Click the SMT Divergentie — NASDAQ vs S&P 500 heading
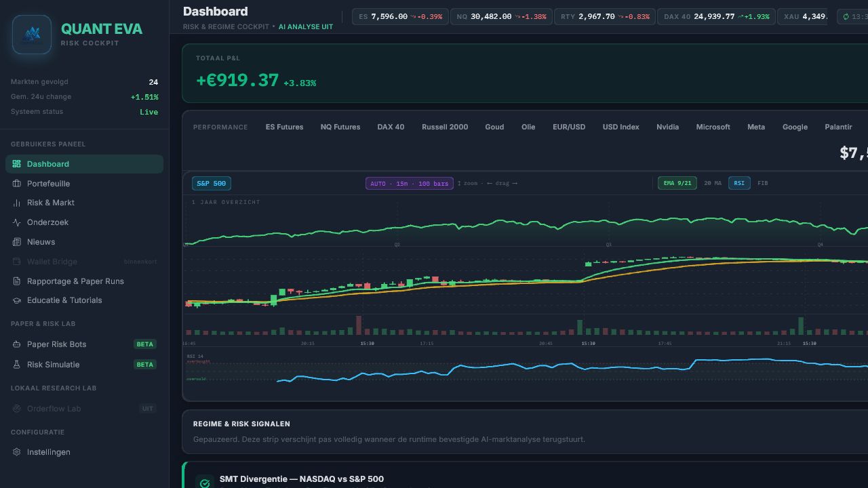The height and width of the screenshot is (488, 868). click(x=302, y=479)
